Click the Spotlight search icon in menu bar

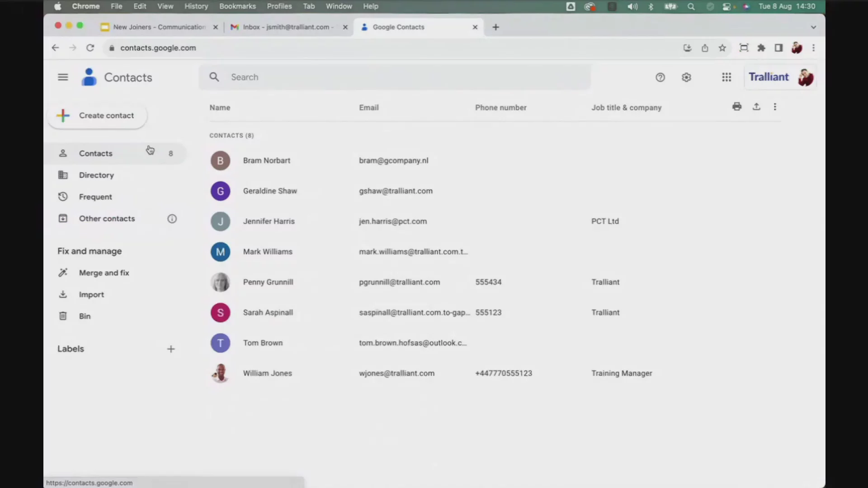691,6
